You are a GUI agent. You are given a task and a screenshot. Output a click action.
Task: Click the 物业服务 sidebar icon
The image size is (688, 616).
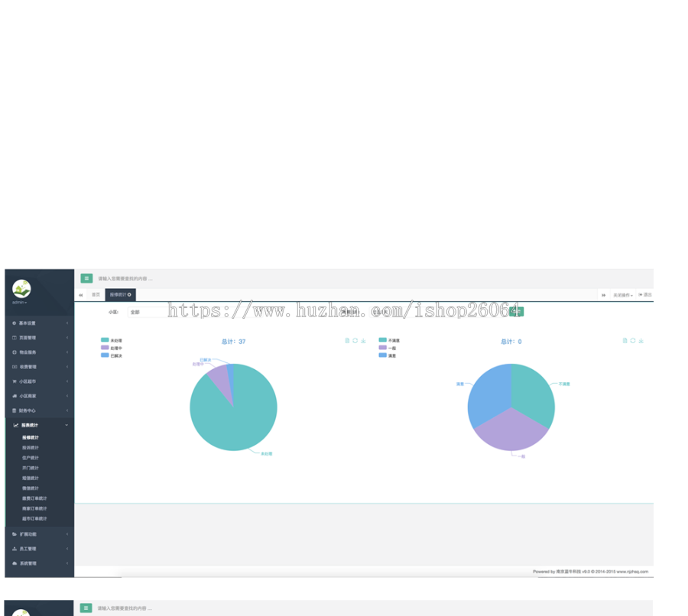pyautogui.click(x=14, y=352)
